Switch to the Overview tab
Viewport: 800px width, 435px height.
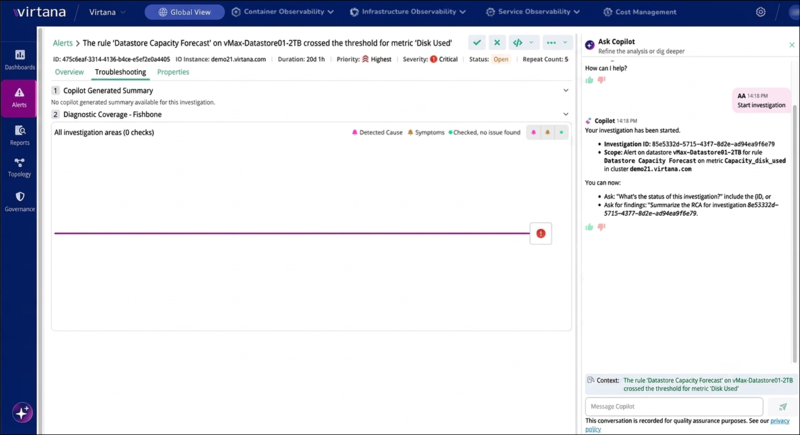click(x=69, y=72)
